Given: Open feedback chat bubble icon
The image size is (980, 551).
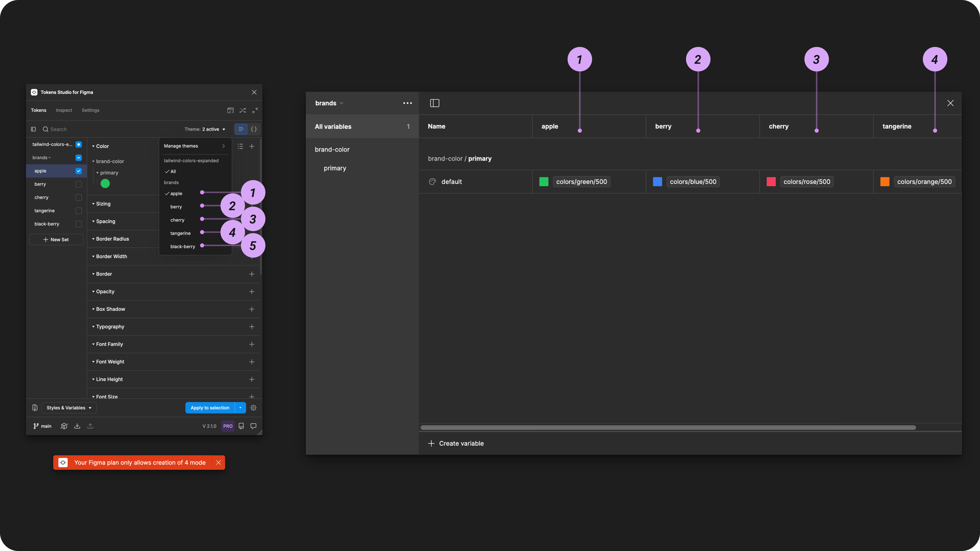Looking at the screenshot, I should (253, 426).
